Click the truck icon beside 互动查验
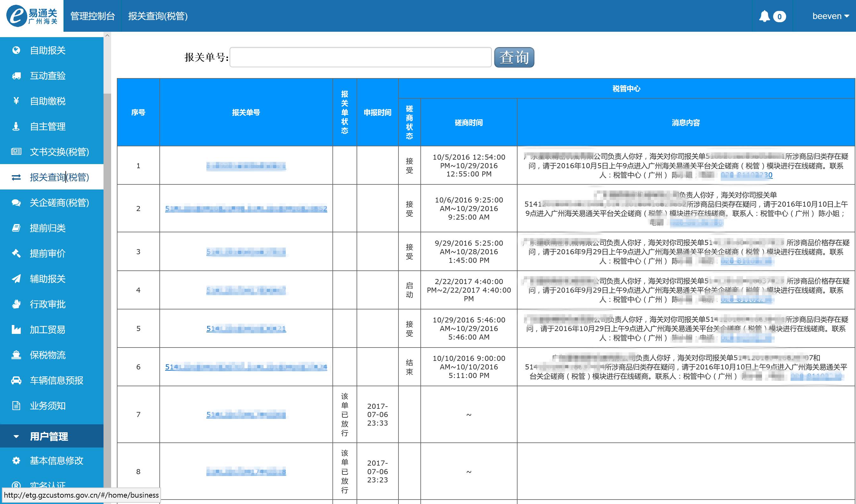 [16, 76]
